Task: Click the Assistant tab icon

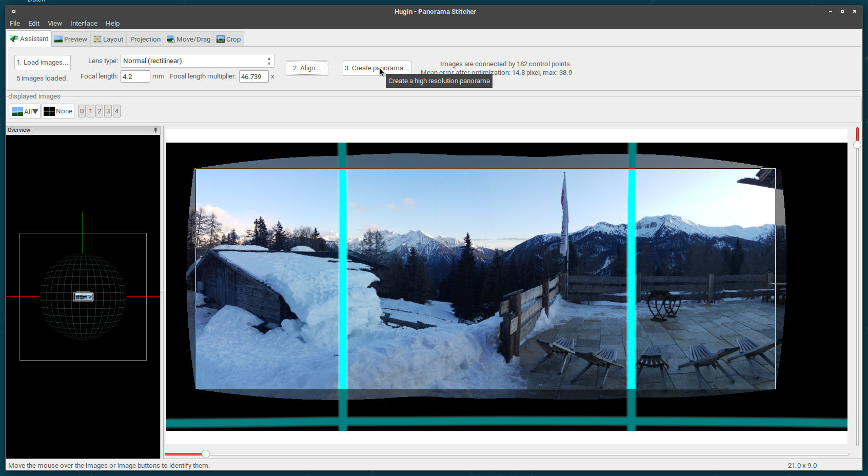Action: [x=14, y=38]
